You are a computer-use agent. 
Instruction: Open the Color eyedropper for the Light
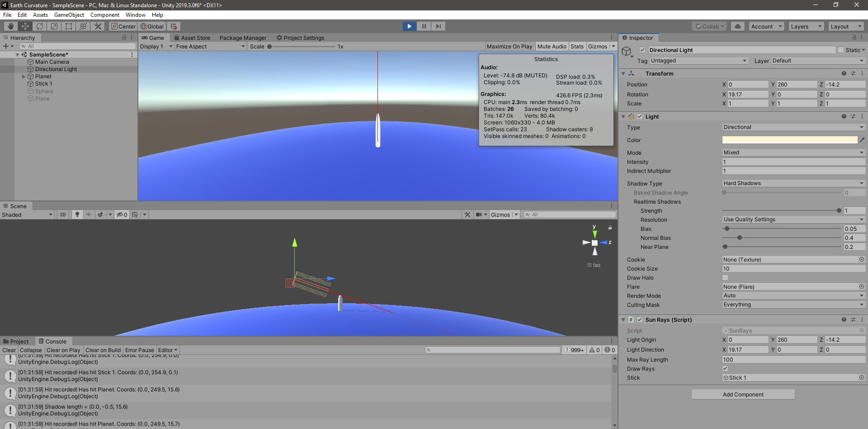click(x=863, y=140)
